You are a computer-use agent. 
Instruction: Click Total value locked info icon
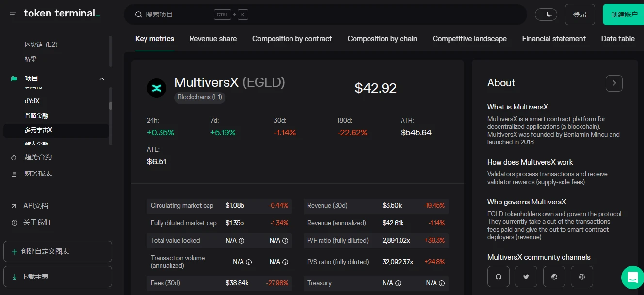tap(241, 241)
